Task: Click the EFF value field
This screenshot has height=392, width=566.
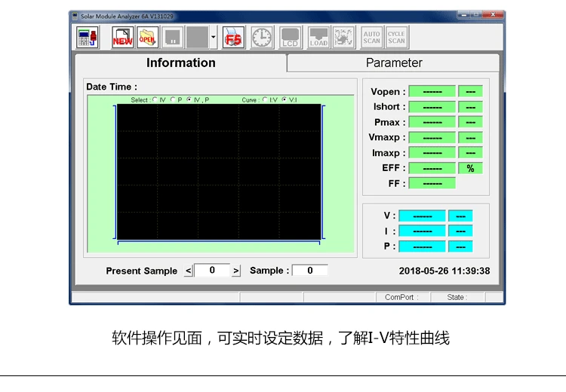Action: (x=432, y=168)
